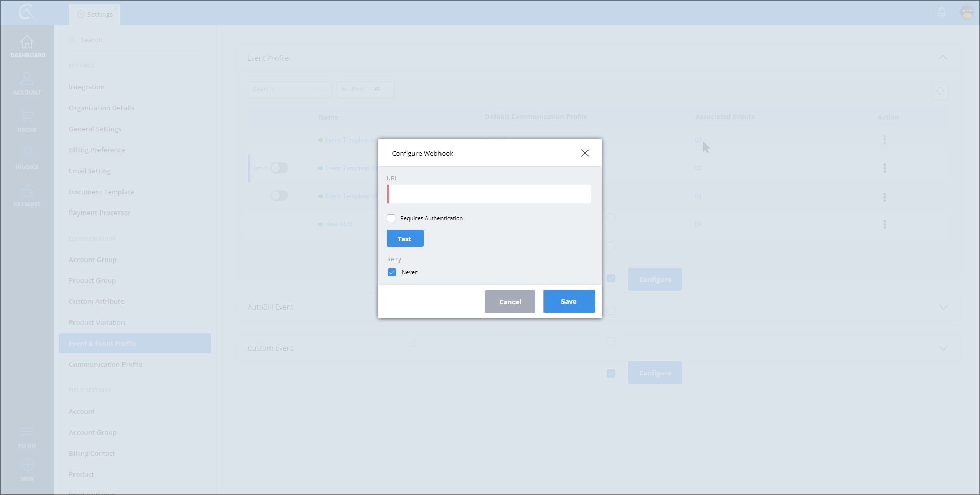Select Payment Processor in settings menu
The image size is (980, 495).
[x=100, y=213]
